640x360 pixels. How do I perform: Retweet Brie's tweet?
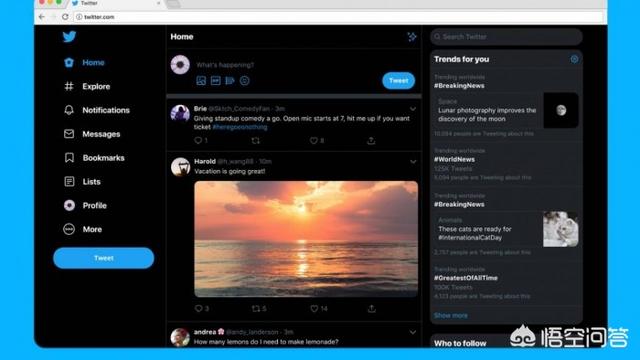(256, 140)
